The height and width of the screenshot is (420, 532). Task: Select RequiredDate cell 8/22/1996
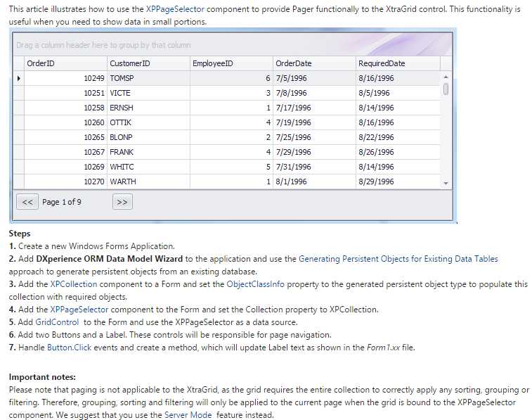tap(398, 137)
